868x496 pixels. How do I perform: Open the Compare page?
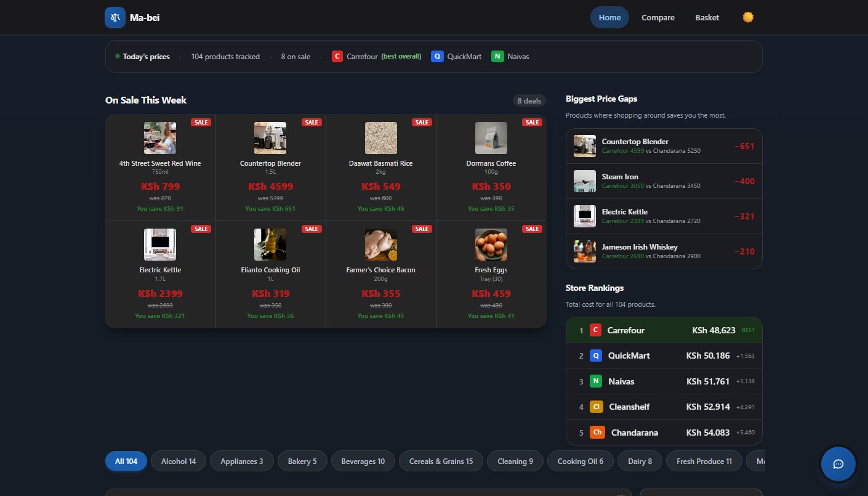(658, 17)
